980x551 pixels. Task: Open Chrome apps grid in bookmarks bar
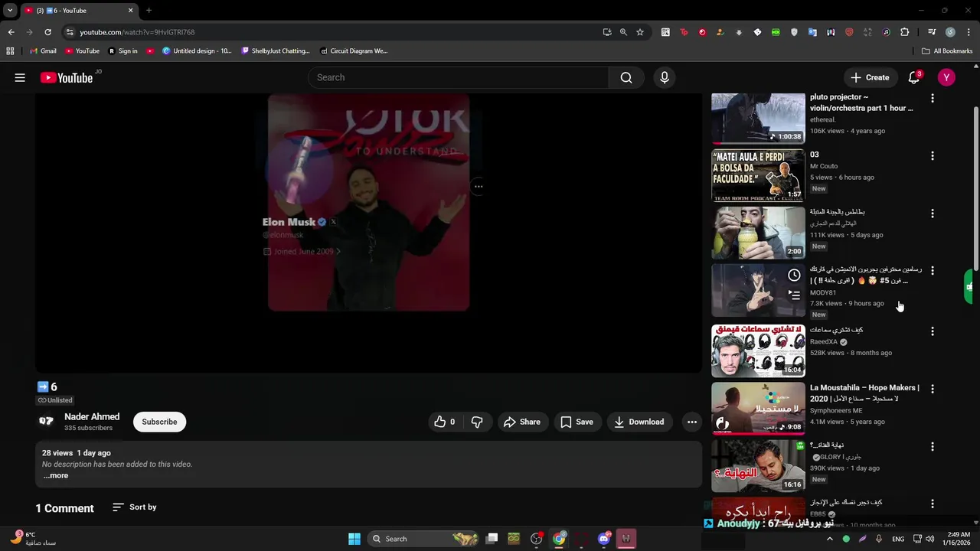coord(10,51)
